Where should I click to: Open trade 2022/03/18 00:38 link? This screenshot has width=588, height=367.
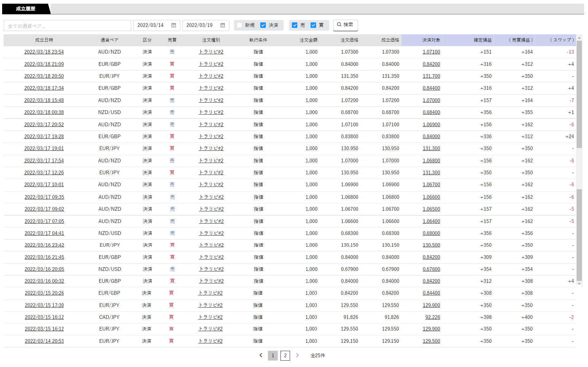pyautogui.click(x=44, y=112)
